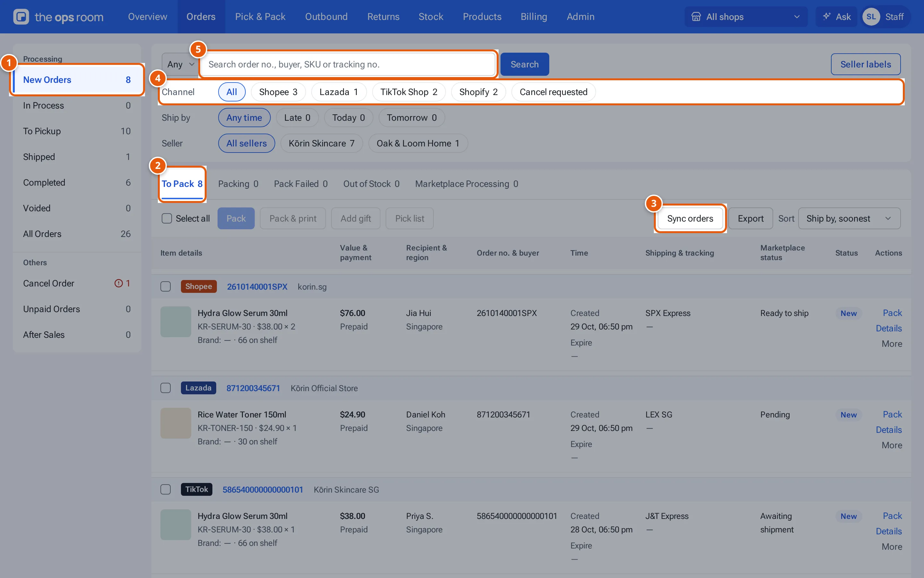The width and height of the screenshot is (924, 578).
Task: Click Details for Rice Water Toner order
Action: pyautogui.click(x=888, y=430)
